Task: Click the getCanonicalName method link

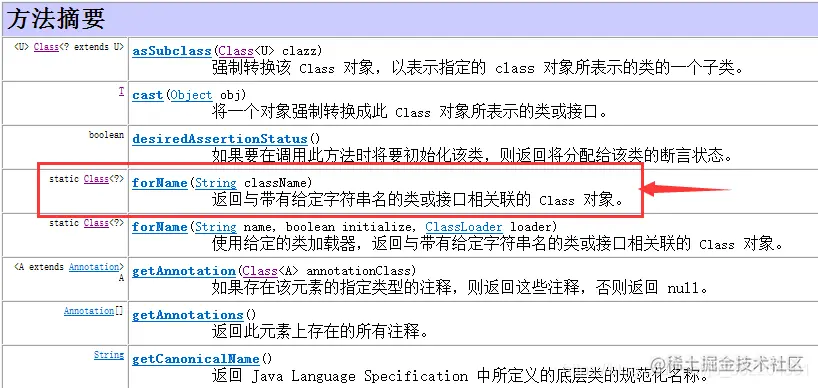Action: 196,359
